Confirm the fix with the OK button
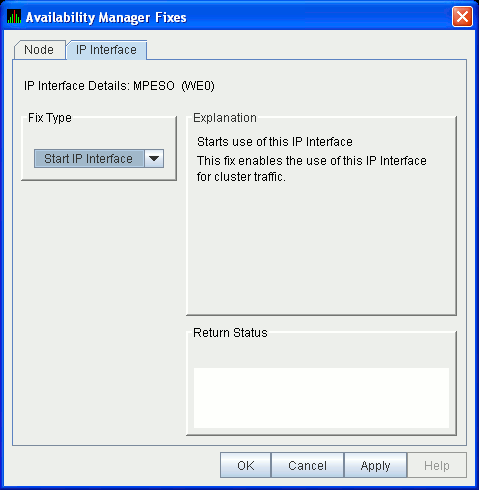 (246, 465)
